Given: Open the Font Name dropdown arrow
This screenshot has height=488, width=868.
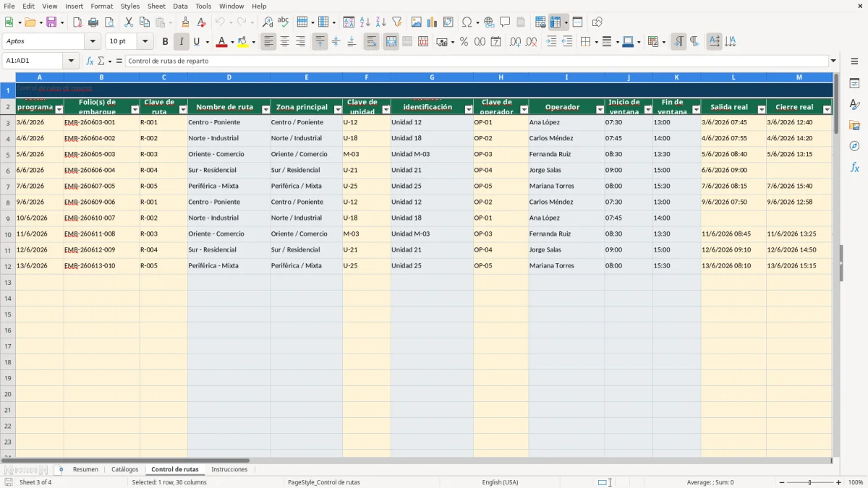Looking at the screenshot, I should coord(93,42).
